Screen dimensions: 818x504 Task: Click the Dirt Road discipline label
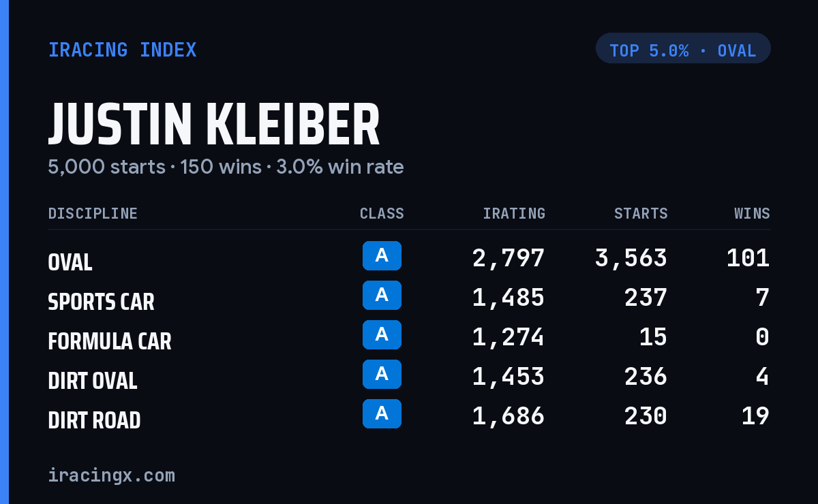(x=95, y=420)
